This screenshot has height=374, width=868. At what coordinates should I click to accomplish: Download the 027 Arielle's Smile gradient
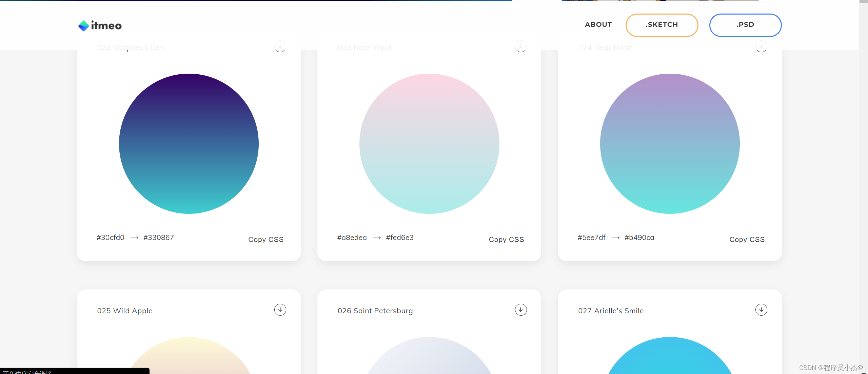[761, 310]
